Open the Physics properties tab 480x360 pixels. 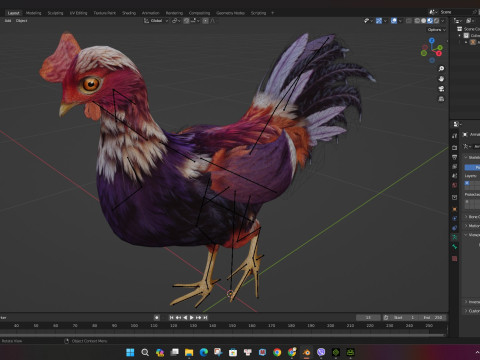454,218
